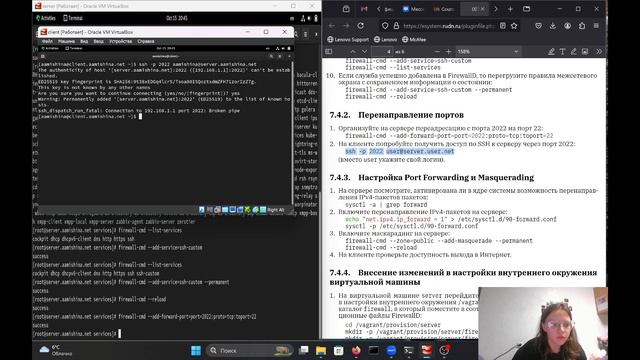Viewport: 640px width, 360px height.
Task: Select the PDF highlight tool
Action: [551, 51]
